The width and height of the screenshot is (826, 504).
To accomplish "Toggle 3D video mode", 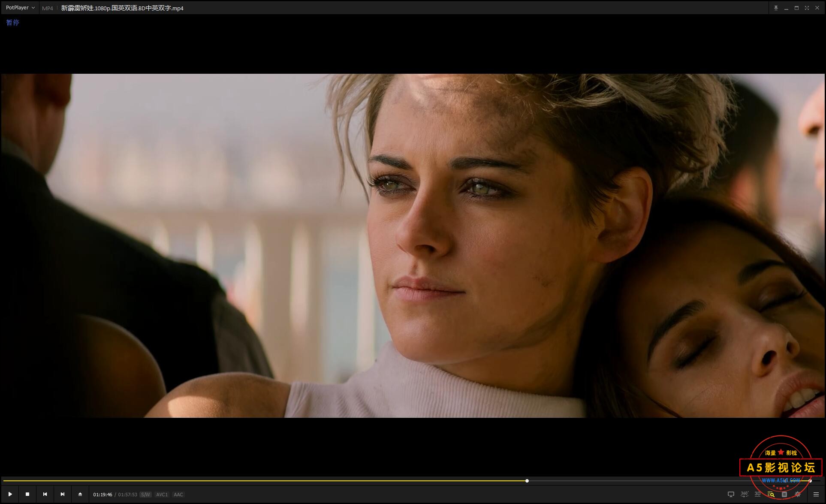I will [757, 494].
